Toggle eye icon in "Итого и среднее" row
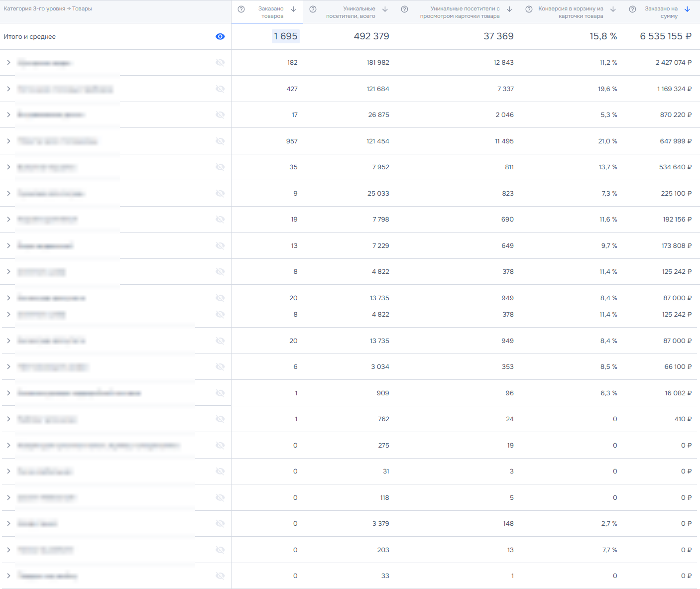The width and height of the screenshot is (700, 589). click(x=220, y=37)
